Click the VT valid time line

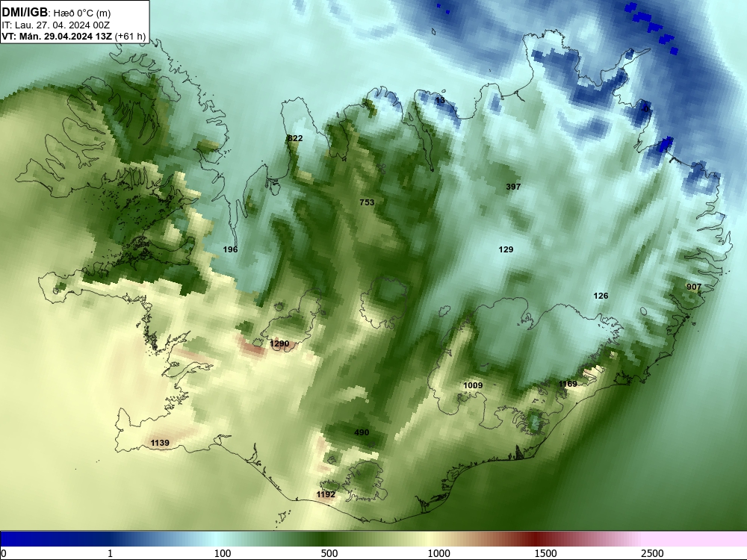(74, 36)
